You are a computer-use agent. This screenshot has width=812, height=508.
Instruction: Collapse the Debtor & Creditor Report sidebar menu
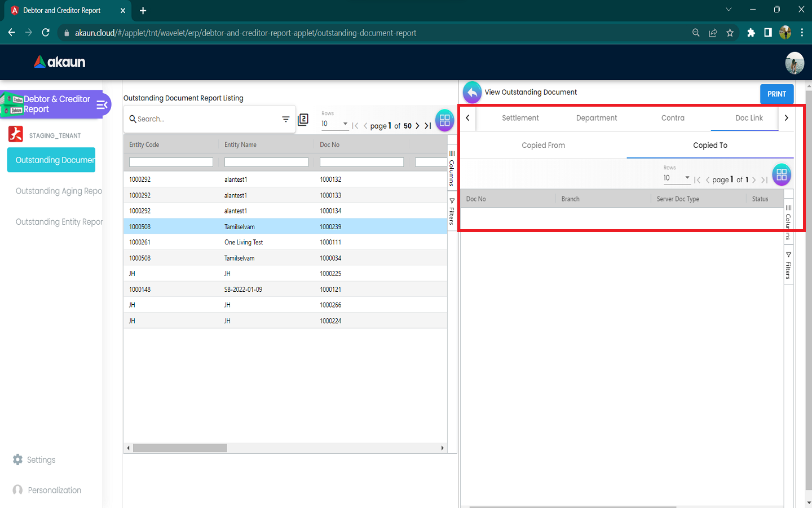102,104
